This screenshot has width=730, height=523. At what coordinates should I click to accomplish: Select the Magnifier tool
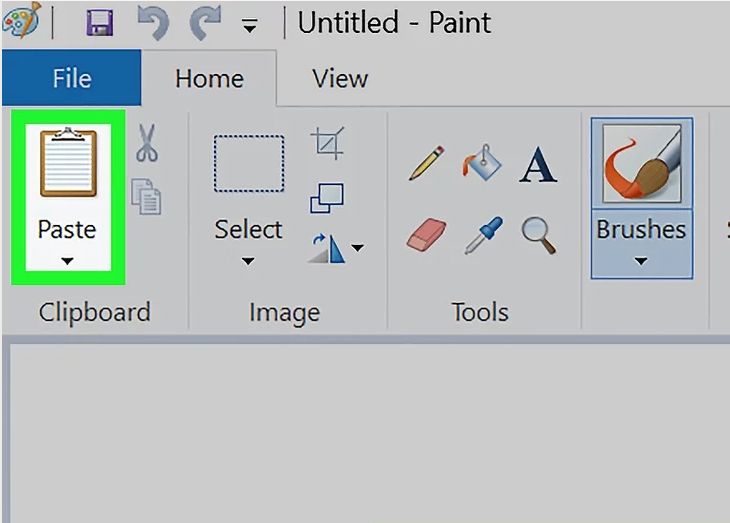[x=539, y=235]
